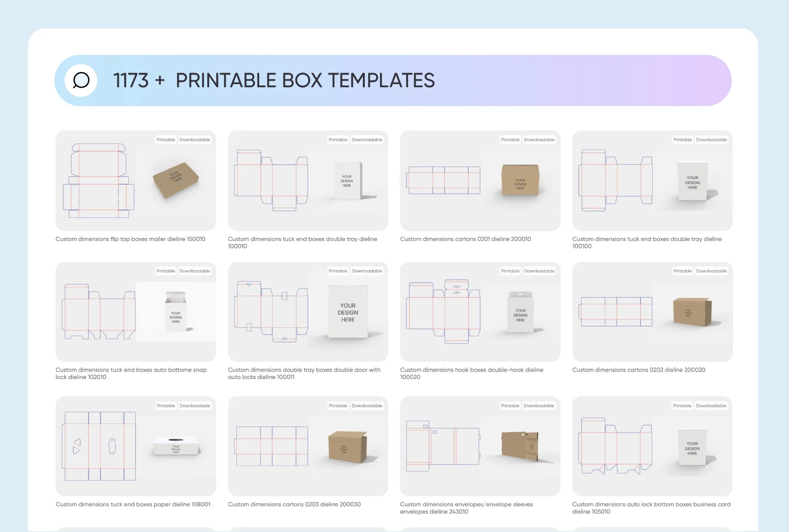Click title 'envelope sleeves envelopes dieline 243010'
The height and width of the screenshot is (532, 789).
click(x=467, y=508)
